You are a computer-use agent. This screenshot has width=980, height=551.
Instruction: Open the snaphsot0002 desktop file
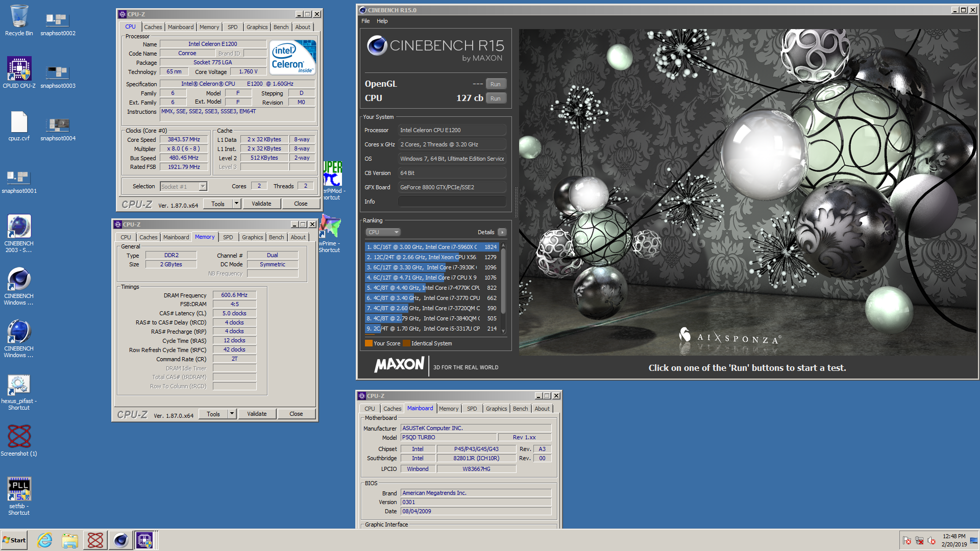58,23
